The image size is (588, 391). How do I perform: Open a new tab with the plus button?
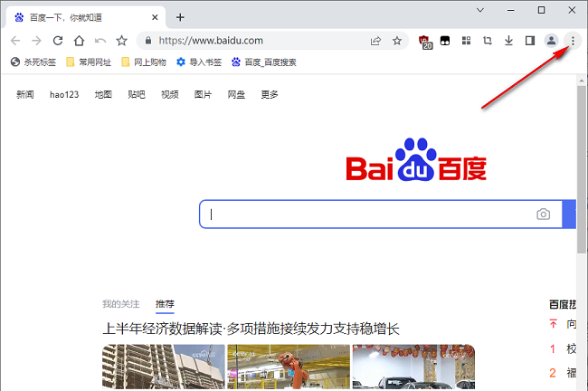point(180,17)
